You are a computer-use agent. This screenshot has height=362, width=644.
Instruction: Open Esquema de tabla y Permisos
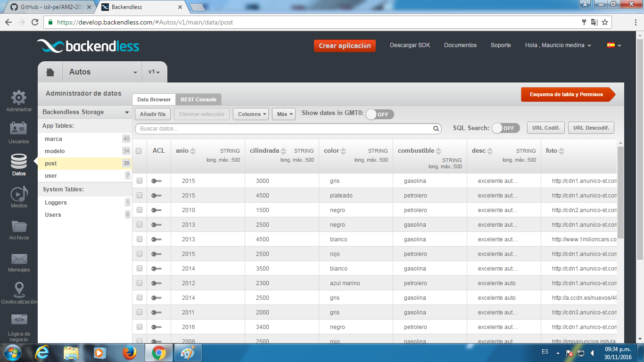pyautogui.click(x=568, y=94)
